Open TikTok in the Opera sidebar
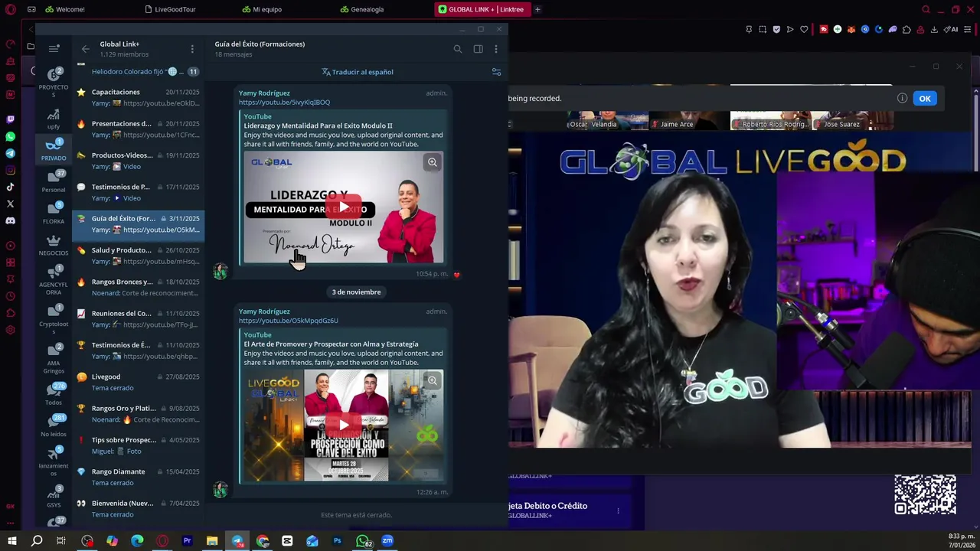Viewport: 980px width, 551px height. tap(10, 187)
